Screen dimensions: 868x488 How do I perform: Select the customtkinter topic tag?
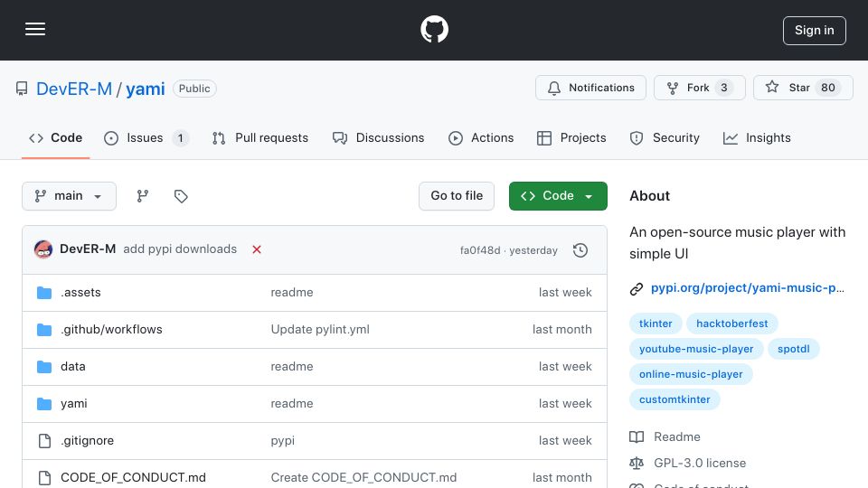click(x=675, y=399)
